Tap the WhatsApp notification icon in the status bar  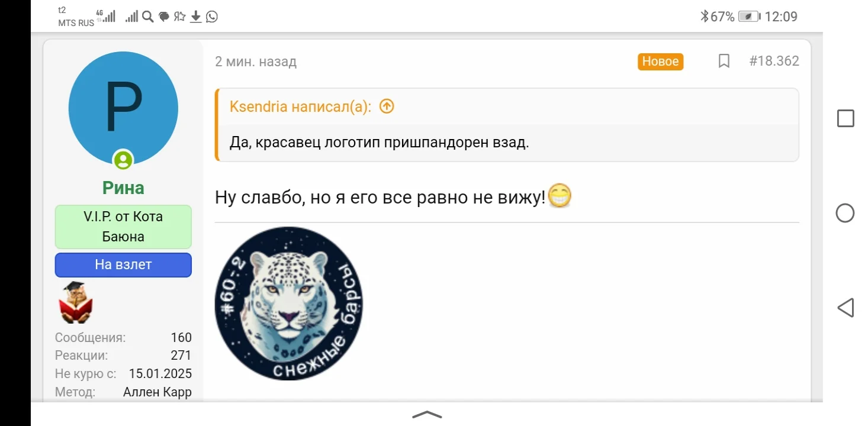click(x=212, y=17)
